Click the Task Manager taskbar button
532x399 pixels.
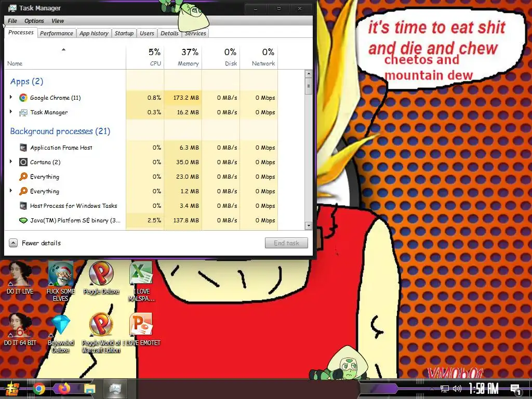(115, 389)
